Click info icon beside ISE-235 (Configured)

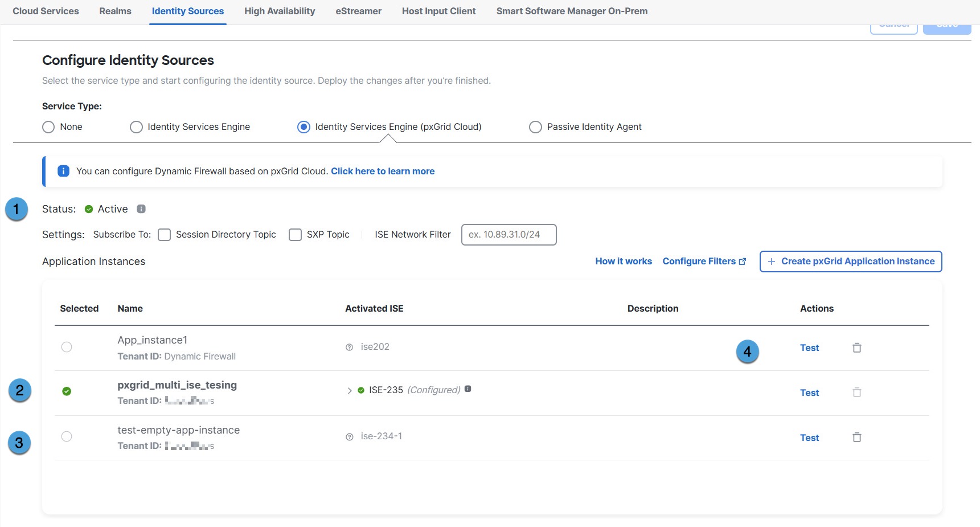(468, 389)
